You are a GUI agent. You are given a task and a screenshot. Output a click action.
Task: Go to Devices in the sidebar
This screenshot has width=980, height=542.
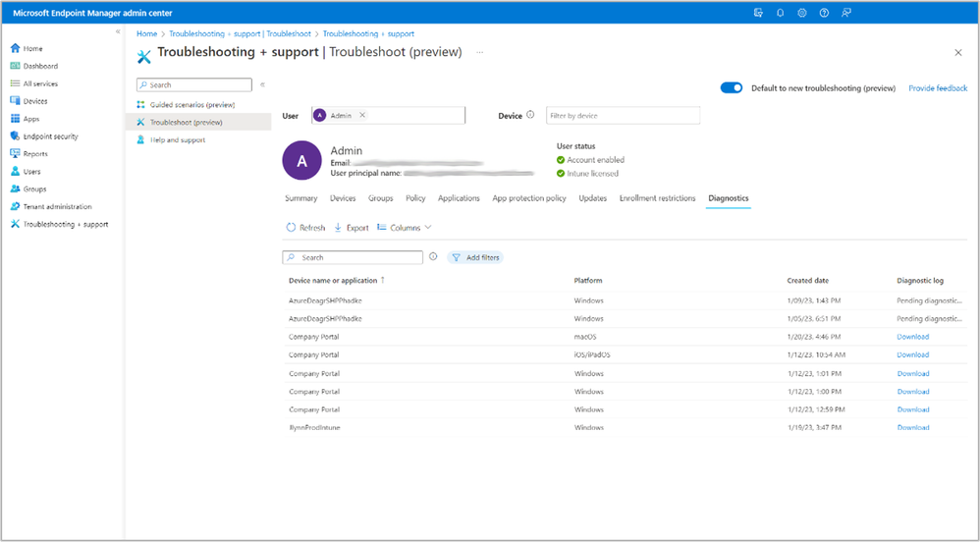click(x=29, y=101)
